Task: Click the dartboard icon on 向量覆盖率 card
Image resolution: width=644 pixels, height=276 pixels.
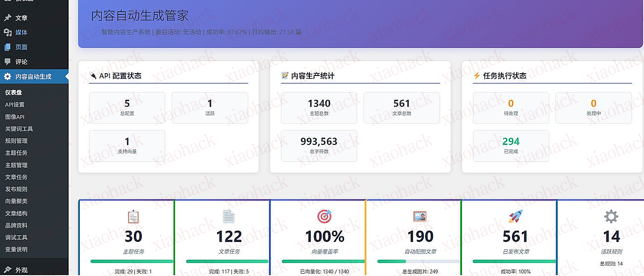Action: pyautogui.click(x=325, y=216)
